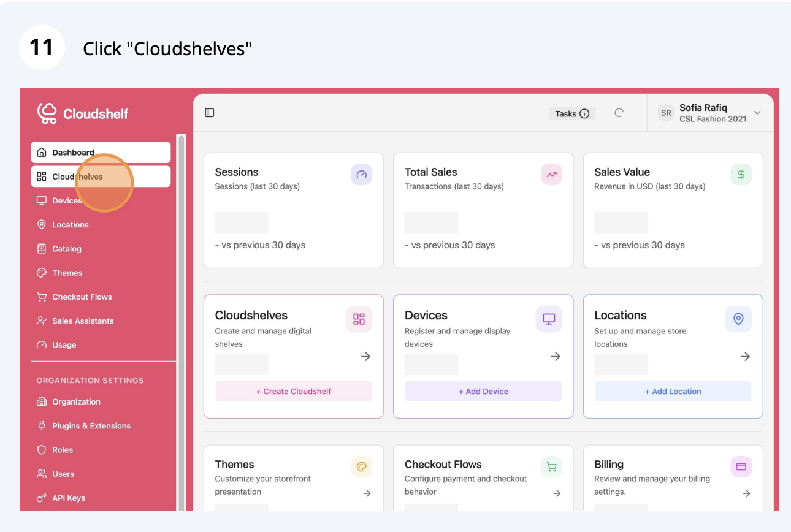Toggle the sidebar panel icon
This screenshot has width=791, height=532.
click(210, 113)
